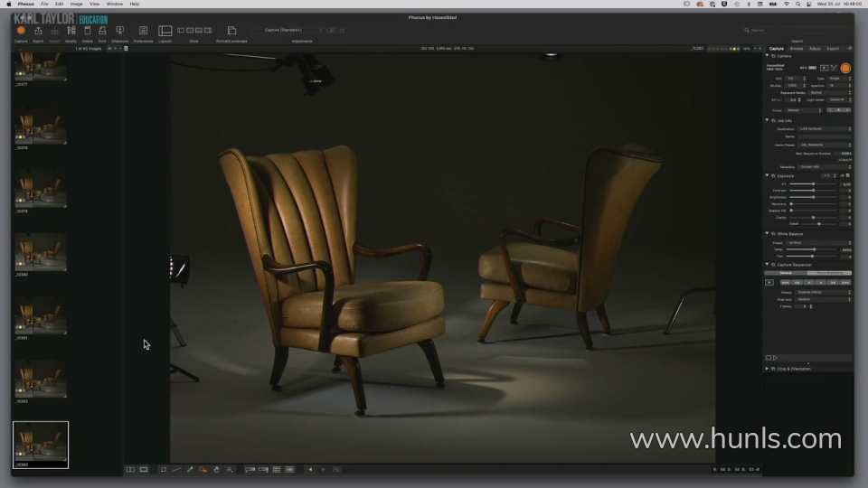Image resolution: width=868 pixels, height=488 pixels.
Task: Open the Destination dropdown in Job Info
Action: coord(824,129)
